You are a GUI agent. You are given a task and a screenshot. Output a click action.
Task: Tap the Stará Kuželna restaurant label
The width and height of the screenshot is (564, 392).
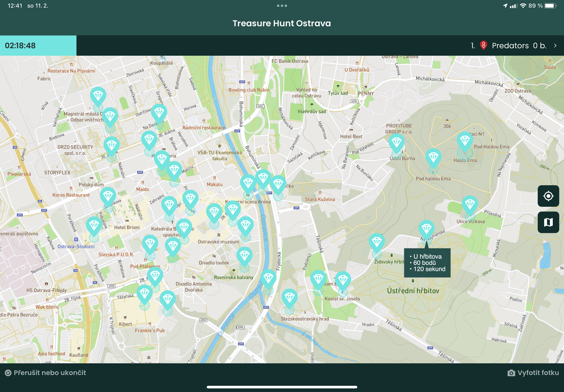pyautogui.click(x=320, y=199)
